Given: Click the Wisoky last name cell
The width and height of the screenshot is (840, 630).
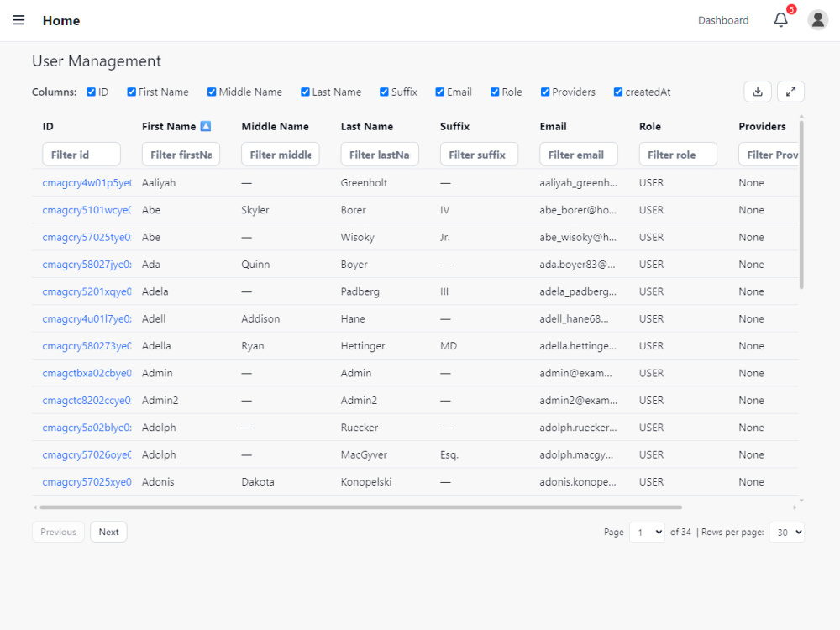Looking at the screenshot, I should 357,238.
